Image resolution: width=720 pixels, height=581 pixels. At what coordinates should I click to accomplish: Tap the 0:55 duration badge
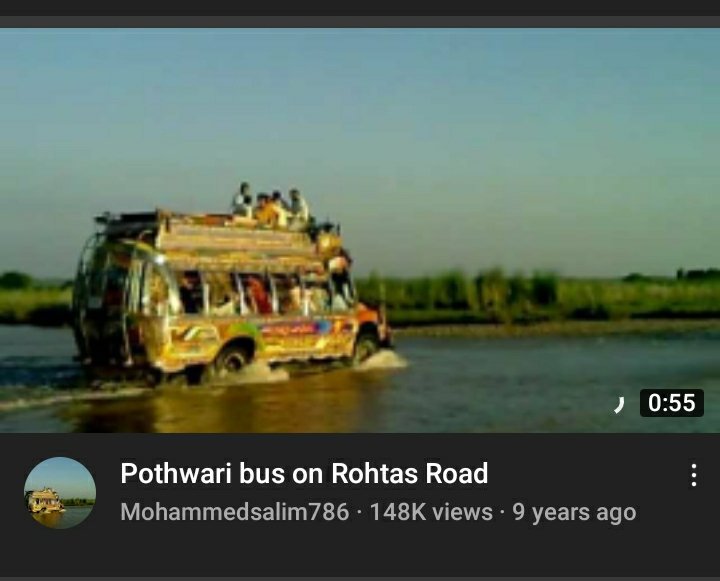(671, 403)
